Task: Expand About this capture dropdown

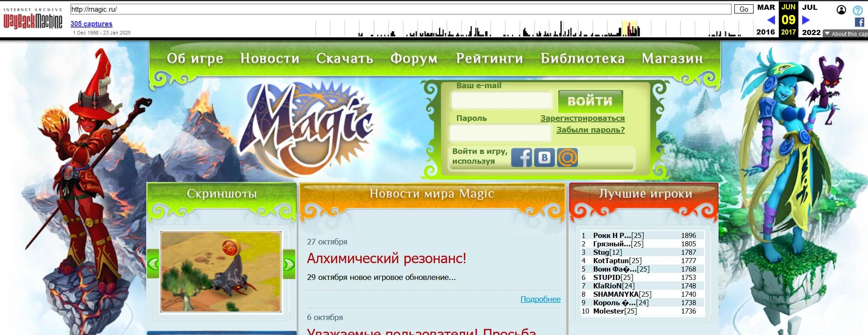Action: coord(845,34)
